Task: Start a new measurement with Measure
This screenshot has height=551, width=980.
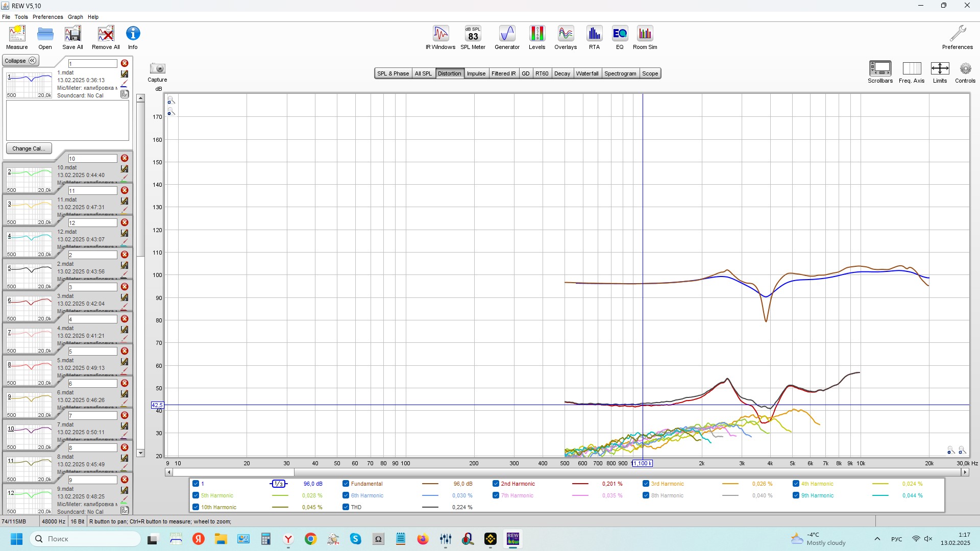Action: tap(17, 37)
